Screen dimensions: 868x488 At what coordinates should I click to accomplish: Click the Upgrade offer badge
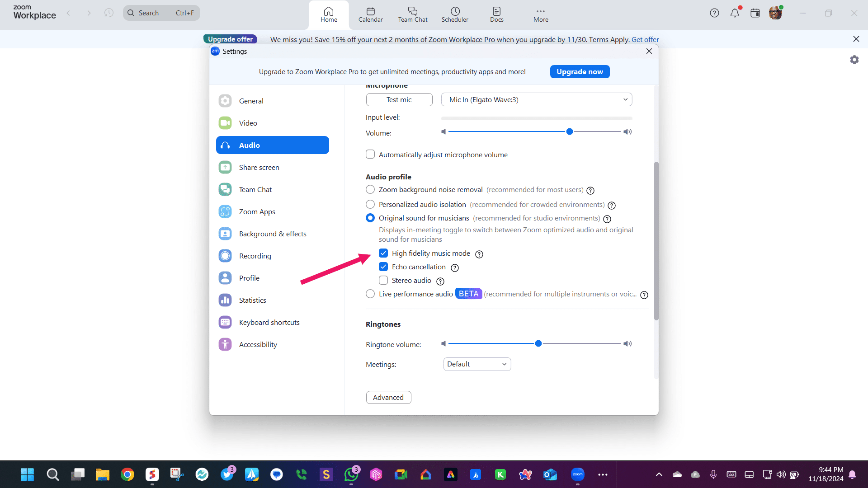230,39
